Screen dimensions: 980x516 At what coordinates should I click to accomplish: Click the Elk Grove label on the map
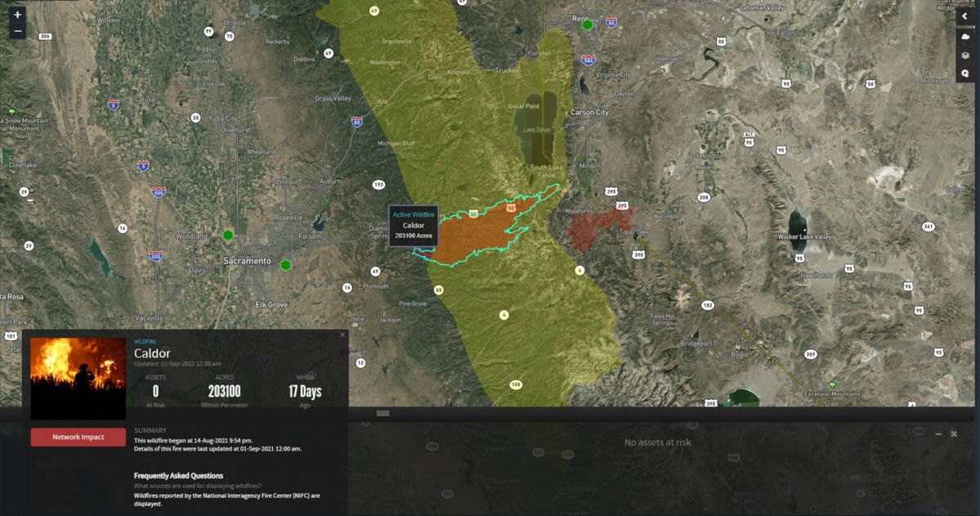[271, 305]
